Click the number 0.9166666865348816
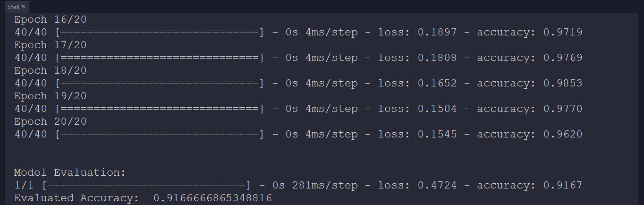The image size is (644, 205). [x=212, y=198]
